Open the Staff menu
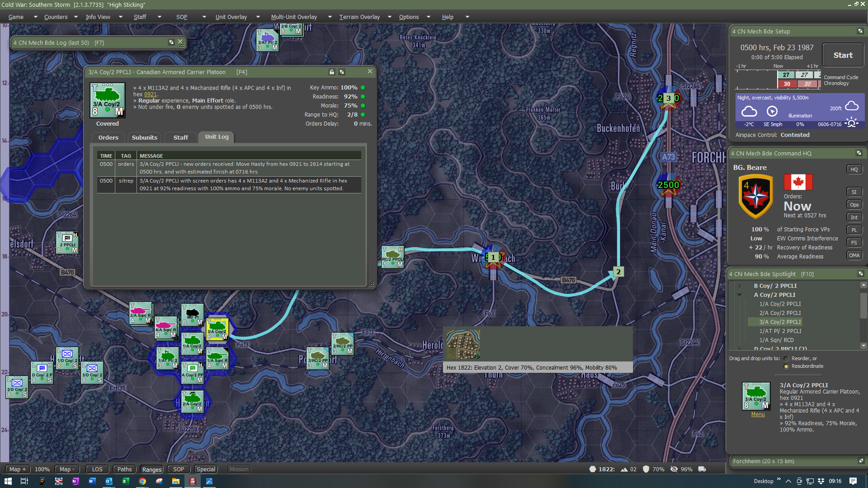This screenshot has height=488, width=868. click(140, 17)
